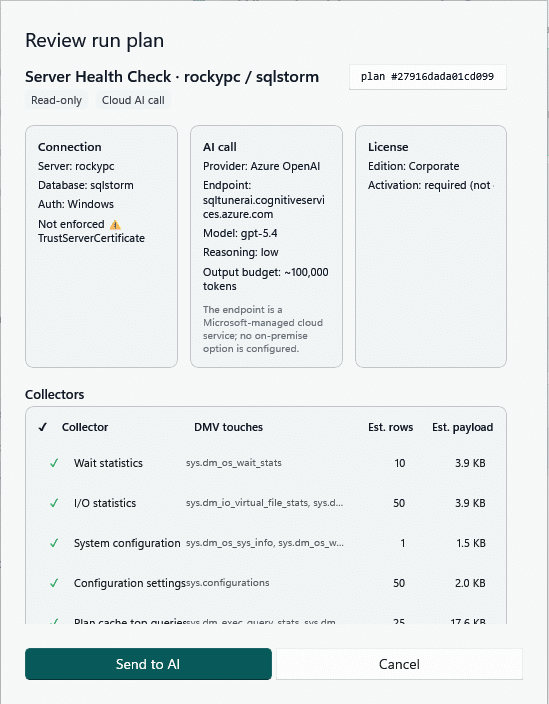Click the sqltunerai.cognitiveservices.azure.com endpoint text
The image size is (549, 704).
tap(264, 207)
